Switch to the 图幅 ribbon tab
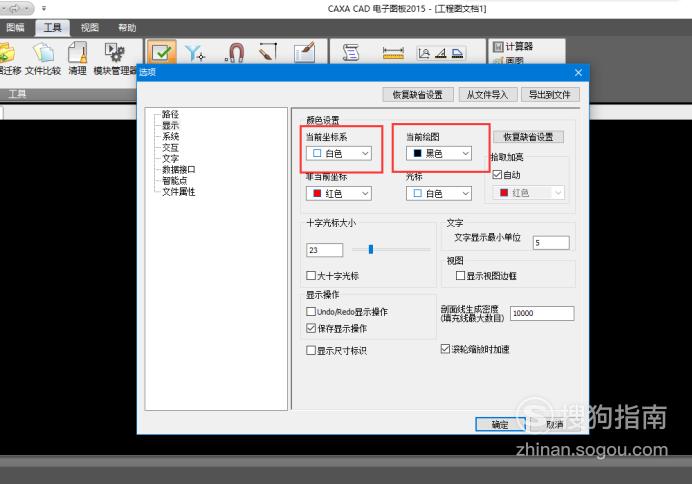 [15, 28]
